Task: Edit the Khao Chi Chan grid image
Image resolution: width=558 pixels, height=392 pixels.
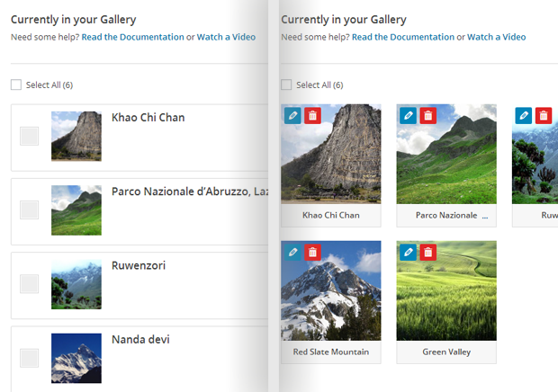Action: tap(292, 115)
